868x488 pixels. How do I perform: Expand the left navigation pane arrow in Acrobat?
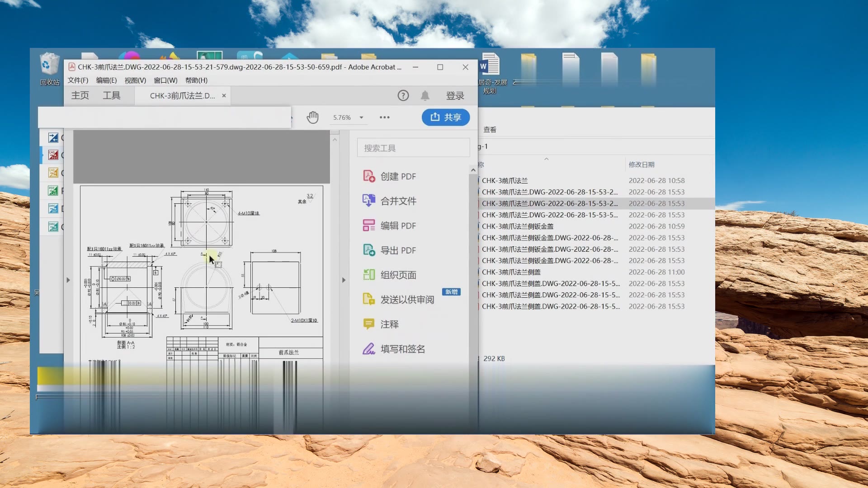(x=68, y=280)
